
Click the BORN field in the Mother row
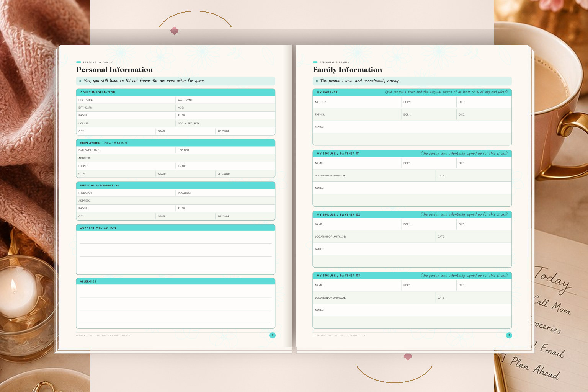tap(429, 102)
